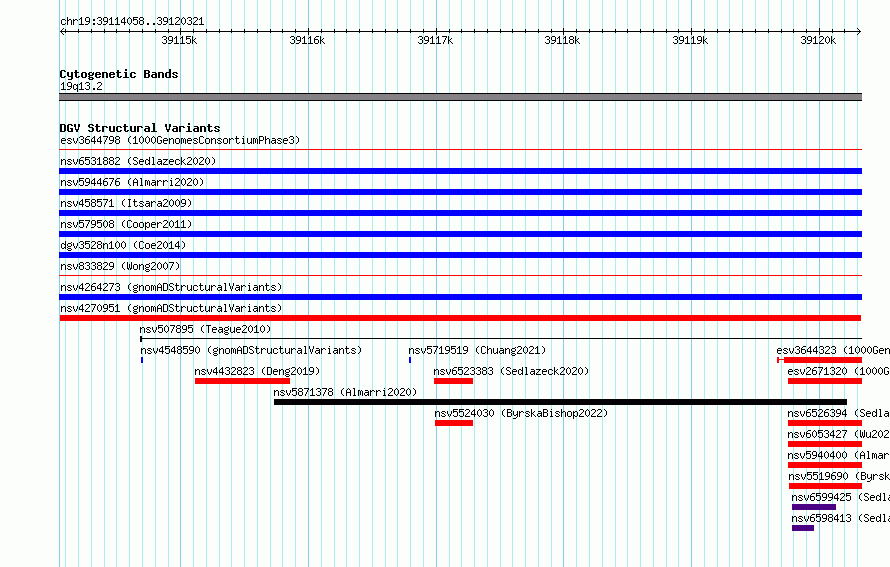The width and height of the screenshot is (890, 567).
Task: Open variant nsv5524030 (ByrskaBishop2022) label
Action: 520,413
